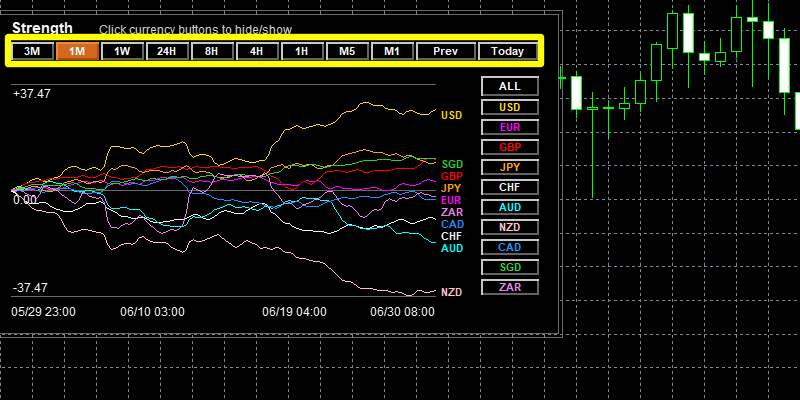
Task: Hide the AUD strength line
Action: tap(510, 207)
